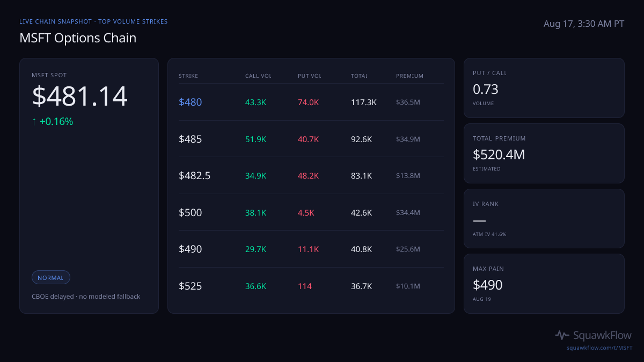Click the IV Rank card
This screenshot has width=644, height=362.
click(x=544, y=218)
